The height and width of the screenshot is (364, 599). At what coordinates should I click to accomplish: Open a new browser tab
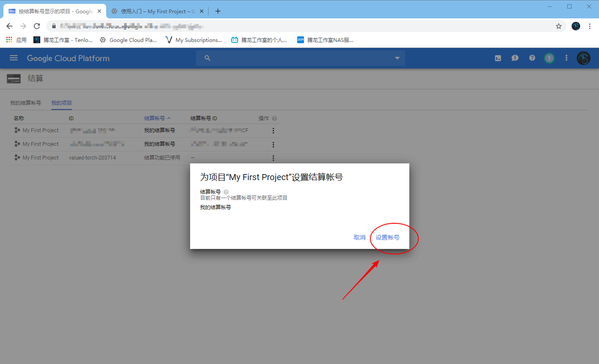[218, 11]
